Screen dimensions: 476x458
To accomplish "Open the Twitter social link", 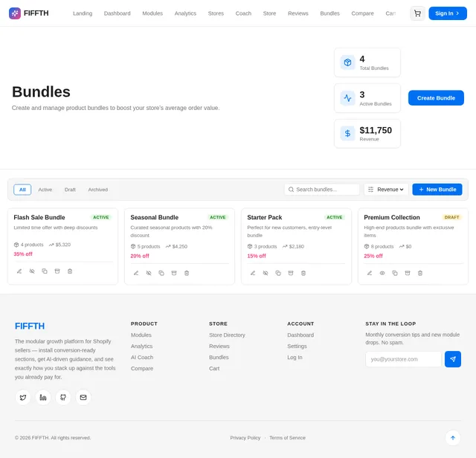I will pos(23,397).
